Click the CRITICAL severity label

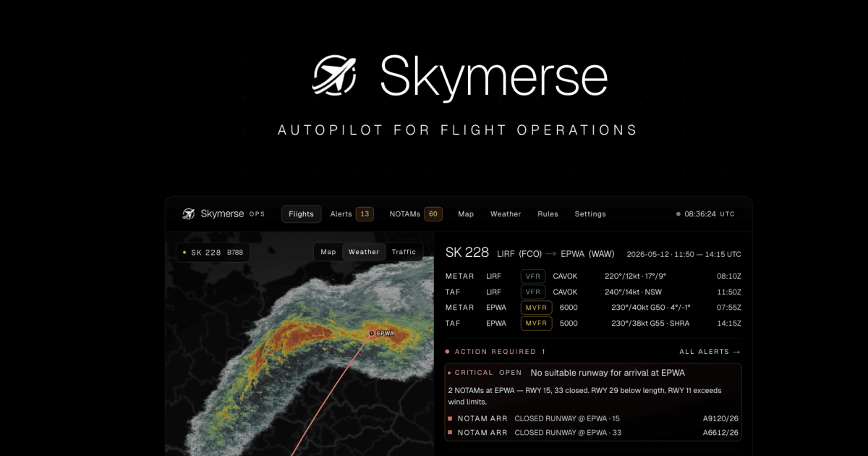(474, 373)
